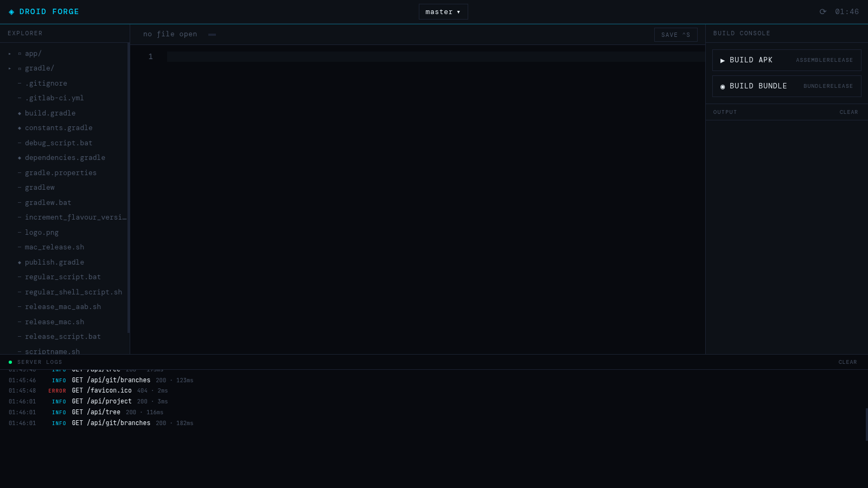The image size is (868, 488).
Task: Click the dash icon beside 'no file open'
Action: pos(212,34)
